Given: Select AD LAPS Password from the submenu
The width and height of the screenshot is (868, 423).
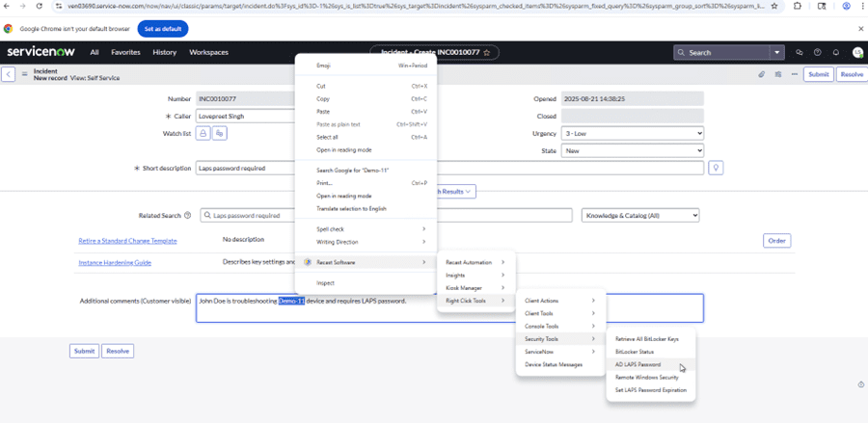Looking at the screenshot, I should (x=637, y=364).
